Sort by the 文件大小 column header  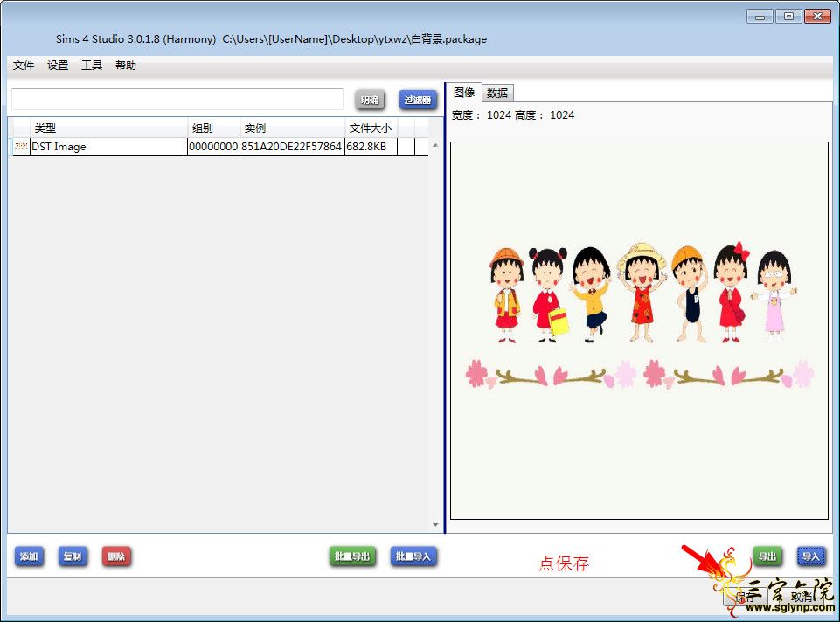point(371,128)
